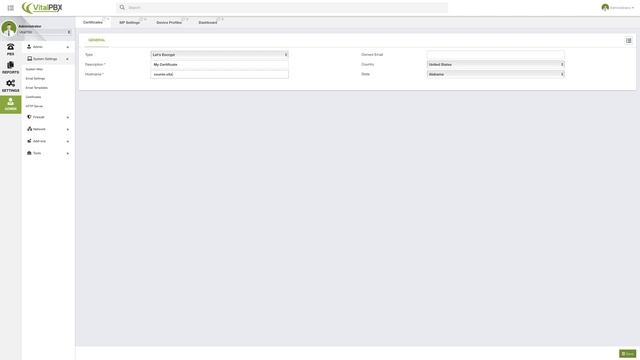Collapse the System Settings menu group
Screen dimensions: 640x360
tap(67, 59)
